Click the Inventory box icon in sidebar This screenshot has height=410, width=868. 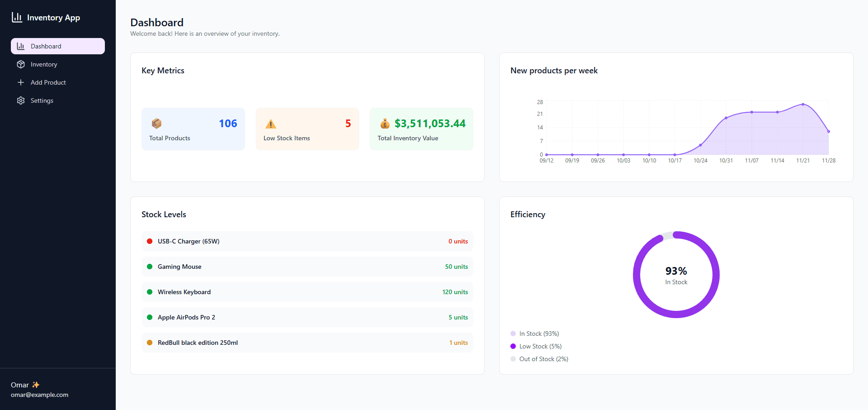[x=21, y=64]
